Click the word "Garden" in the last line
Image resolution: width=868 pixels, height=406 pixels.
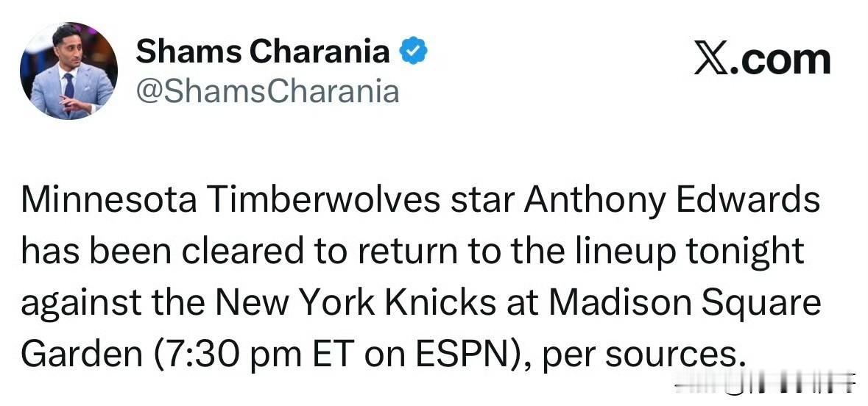81,355
